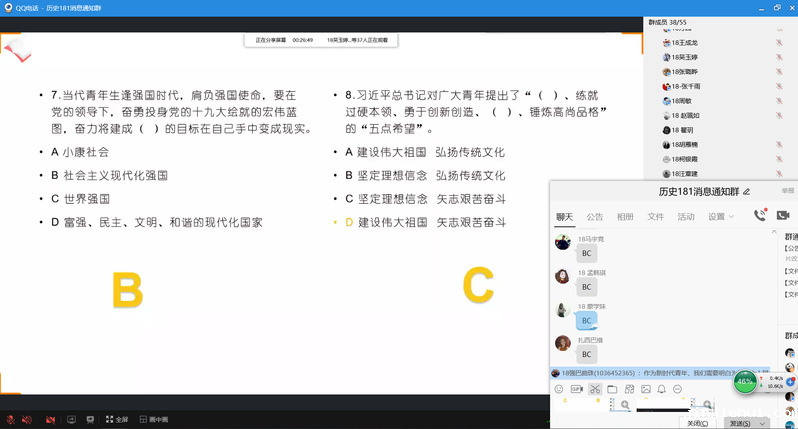Click the green 46% floating ball
Viewport: 798px width, 429px height.
click(745, 382)
